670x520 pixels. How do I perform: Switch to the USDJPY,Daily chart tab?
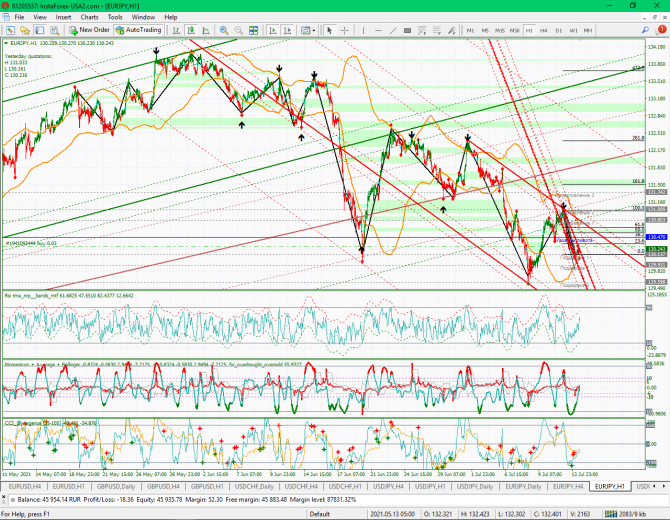(475, 486)
